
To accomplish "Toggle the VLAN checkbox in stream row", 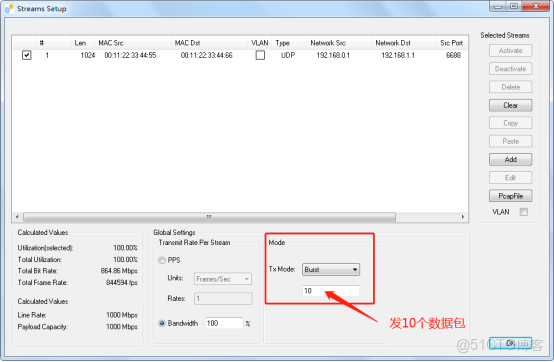I will 260,55.
